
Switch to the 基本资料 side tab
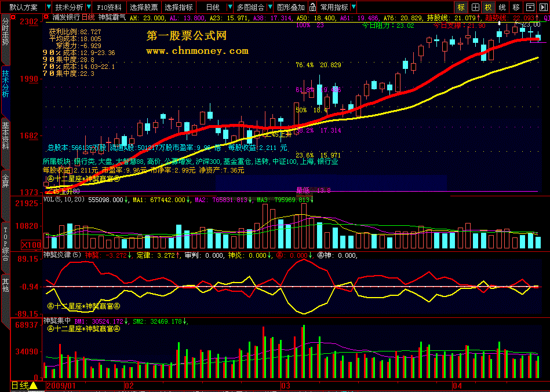coord(5,135)
